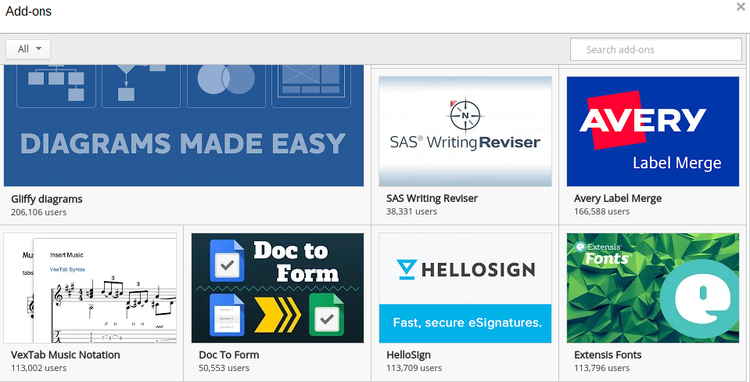
Task: Open the Extensis Fonts thumbnail
Action: click(653, 288)
